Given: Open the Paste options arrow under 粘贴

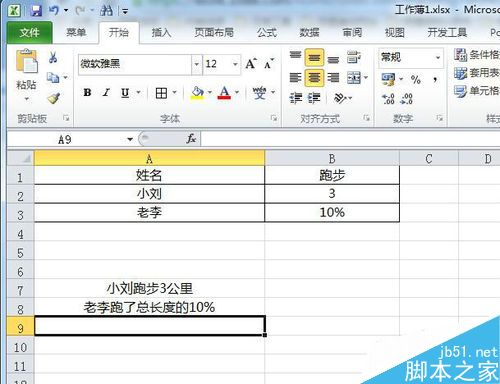Looking at the screenshot, I should click(x=26, y=99).
